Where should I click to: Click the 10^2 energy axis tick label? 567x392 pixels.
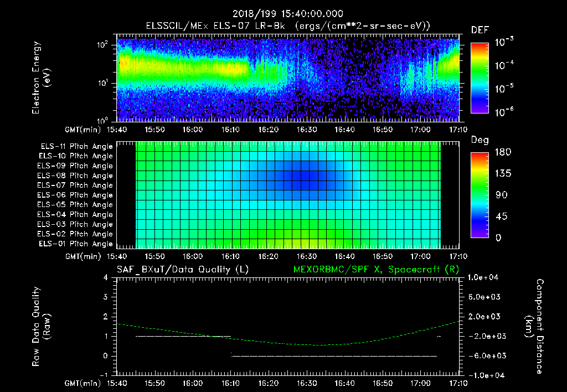pyautogui.click(x=102, y=45)
